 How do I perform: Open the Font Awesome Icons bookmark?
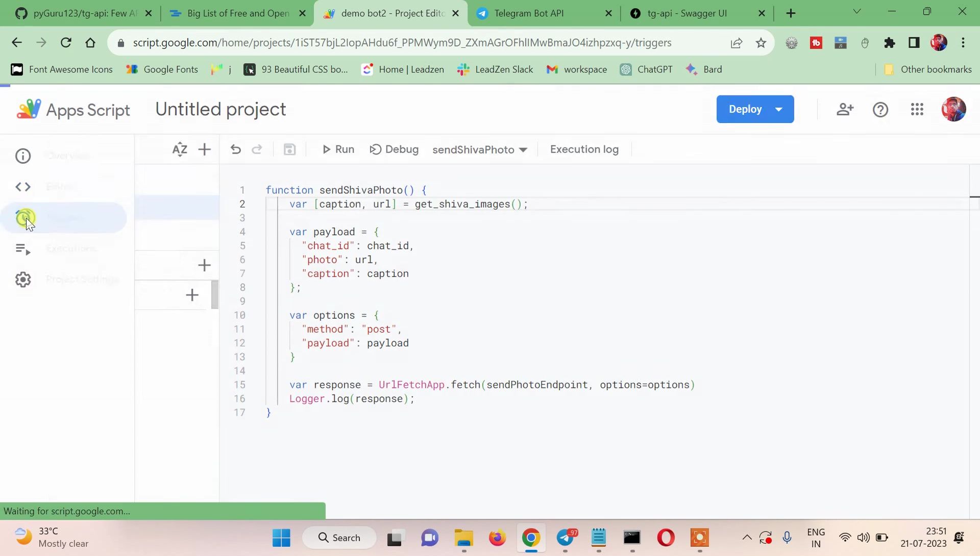62,69
